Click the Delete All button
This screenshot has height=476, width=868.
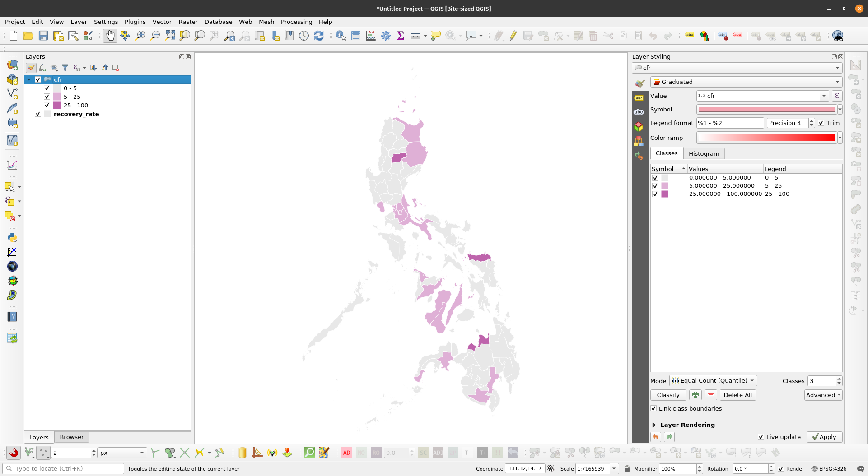tap(737, 395)
